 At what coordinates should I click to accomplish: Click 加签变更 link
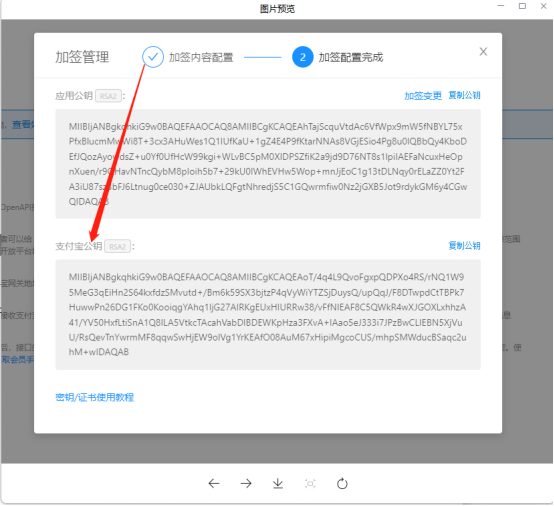click(x=423, y=95)
